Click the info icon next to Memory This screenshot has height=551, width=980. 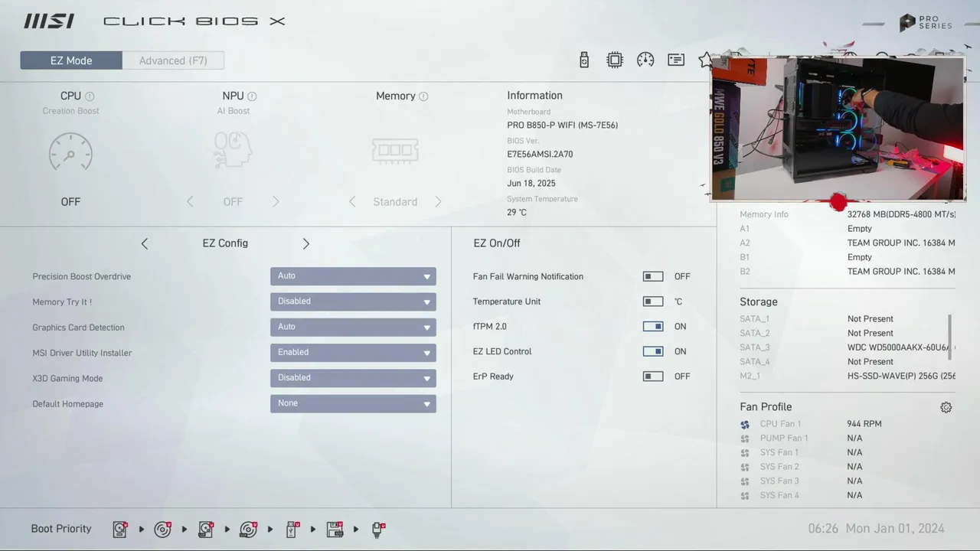(x=423, y=96)
